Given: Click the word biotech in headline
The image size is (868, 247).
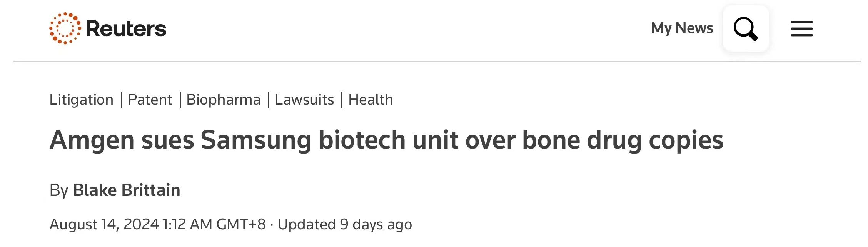Looking at the screenshot, I should point(362,139).
